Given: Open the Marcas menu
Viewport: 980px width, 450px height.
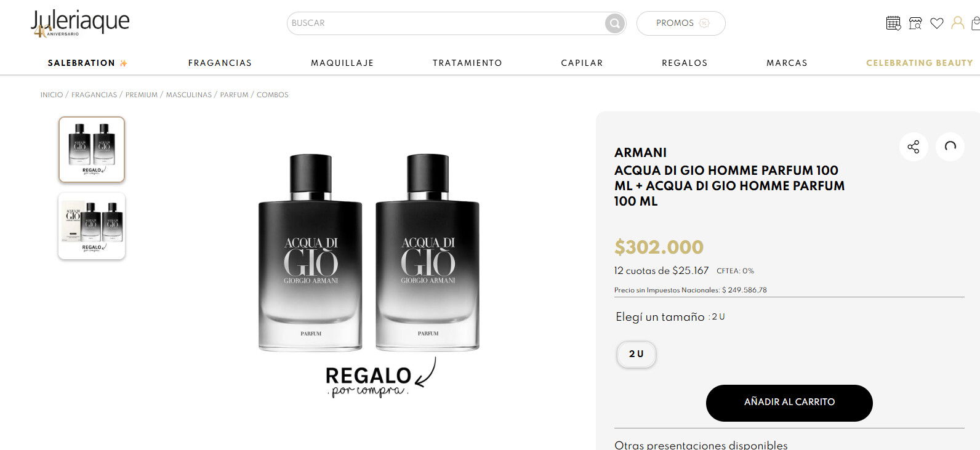Looking at the screenshot, I should (x=787, y=63).
